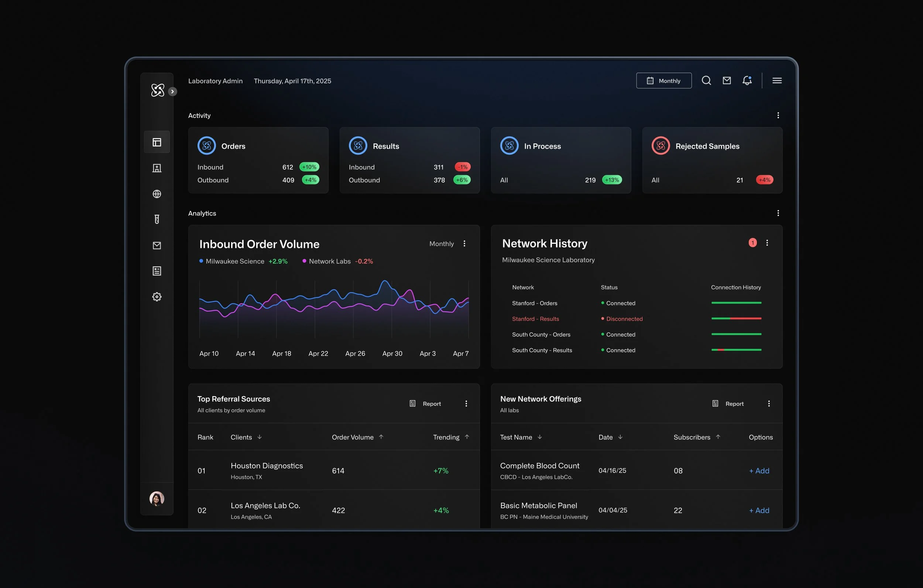Open the settings gear in sidebar
This screenshot has height=588, width=923.
[x=157, y=297]
